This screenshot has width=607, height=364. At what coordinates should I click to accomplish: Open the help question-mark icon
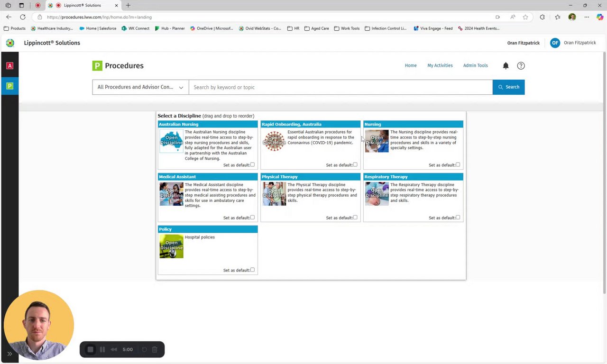point(521,66)
